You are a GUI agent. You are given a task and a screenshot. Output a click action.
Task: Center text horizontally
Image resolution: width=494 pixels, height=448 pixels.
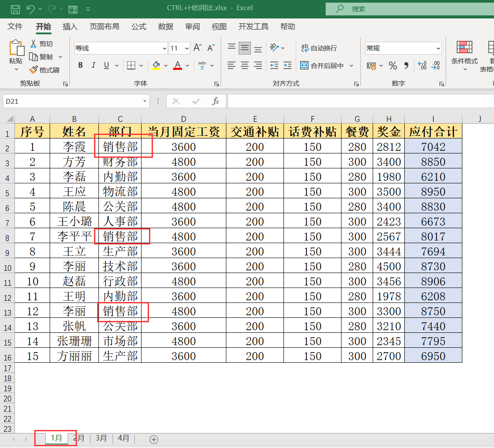coord(245,65)
